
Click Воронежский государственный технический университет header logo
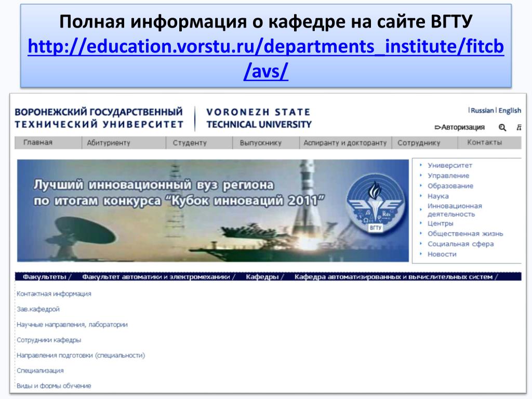click(x=99, y=118)
